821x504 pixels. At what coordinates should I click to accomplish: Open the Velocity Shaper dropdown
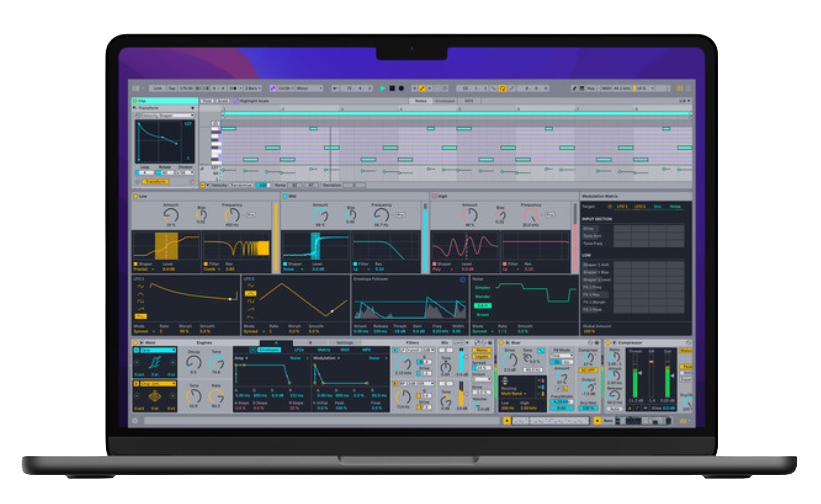168,115
